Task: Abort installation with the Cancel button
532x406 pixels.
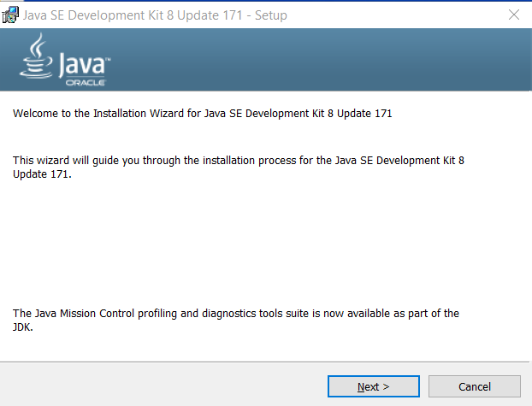Action: point(475,386)
